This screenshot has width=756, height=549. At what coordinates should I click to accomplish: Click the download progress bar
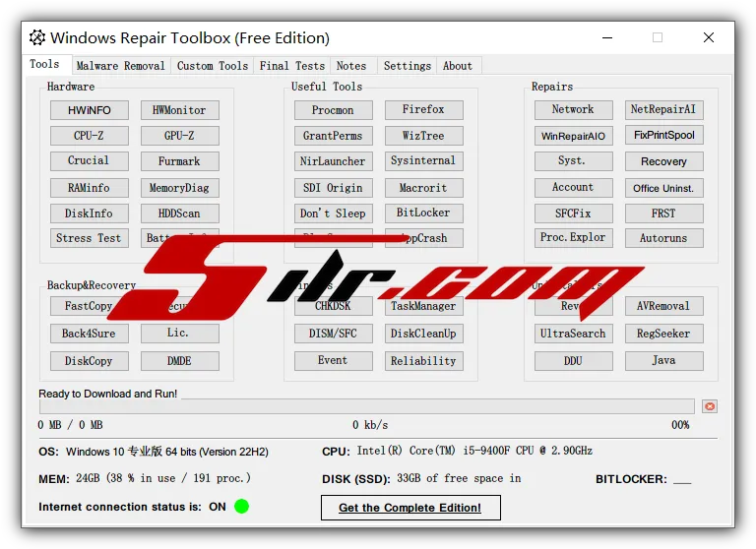pyautogui.click(x=366, y=406)
